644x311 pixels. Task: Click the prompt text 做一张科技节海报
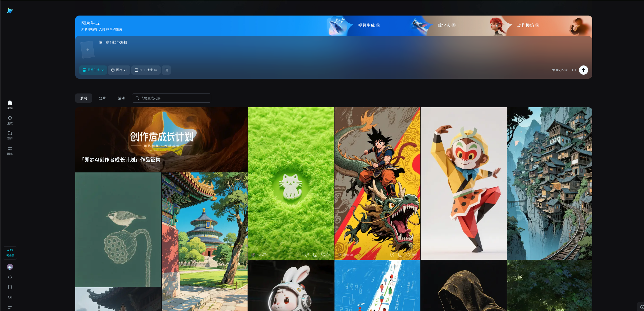pyautogui.click(x=113, y=42)
